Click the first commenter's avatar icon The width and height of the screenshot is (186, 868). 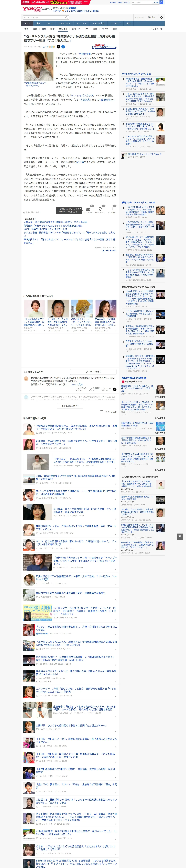[26, 379]
